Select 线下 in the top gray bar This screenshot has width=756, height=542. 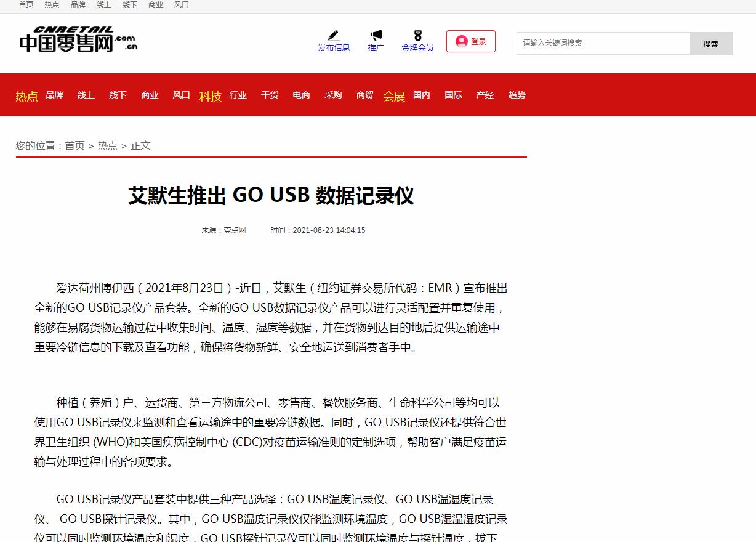(x=130, y=5)
